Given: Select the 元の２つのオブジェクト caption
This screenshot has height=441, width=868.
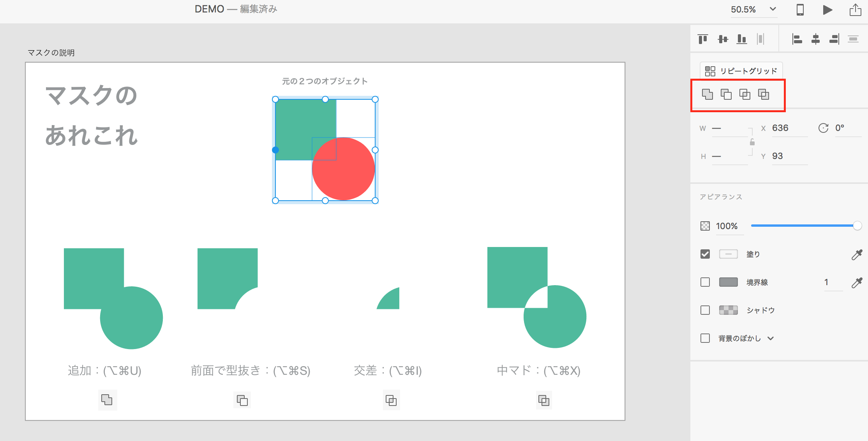Looking at the screenshot, I should pos(325,81).
